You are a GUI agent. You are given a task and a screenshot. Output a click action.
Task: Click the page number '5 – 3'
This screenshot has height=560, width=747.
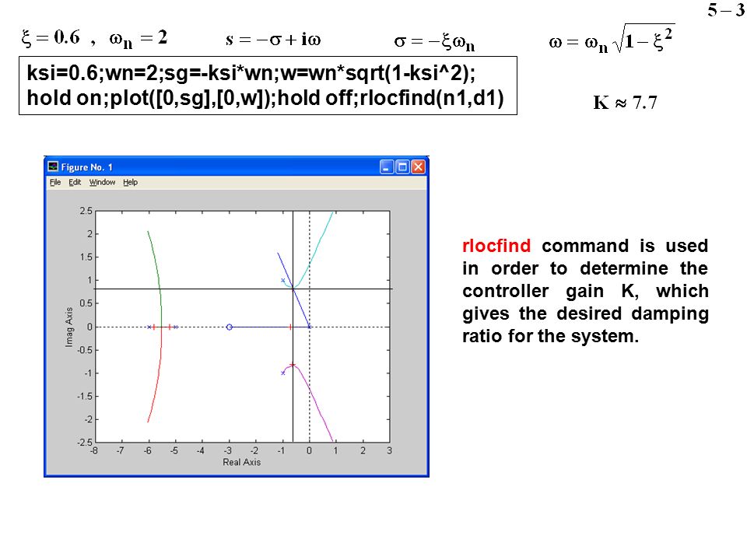pos(726,9)
